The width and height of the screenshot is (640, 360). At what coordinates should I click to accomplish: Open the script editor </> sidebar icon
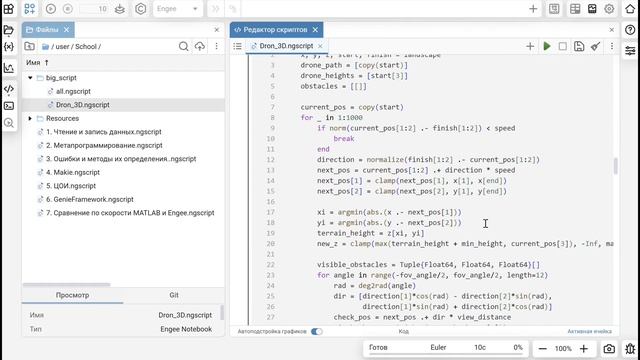[9, 89]
